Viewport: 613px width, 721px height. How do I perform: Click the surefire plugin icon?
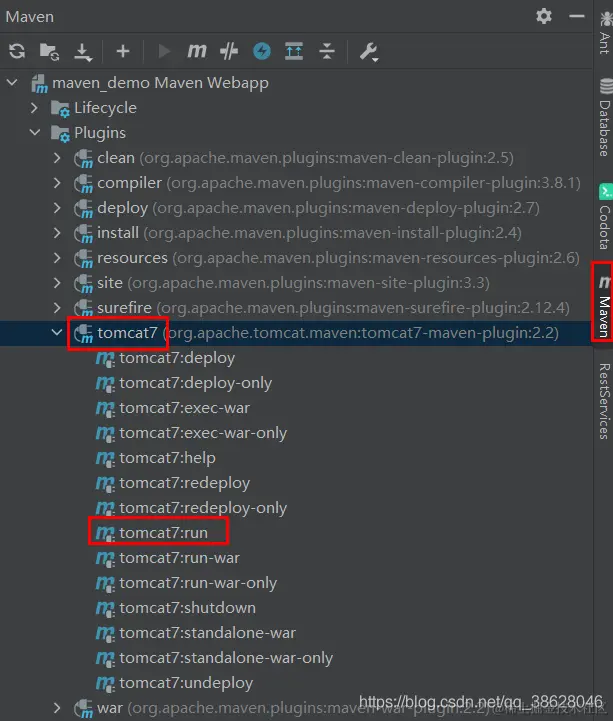tap(84, 308)
